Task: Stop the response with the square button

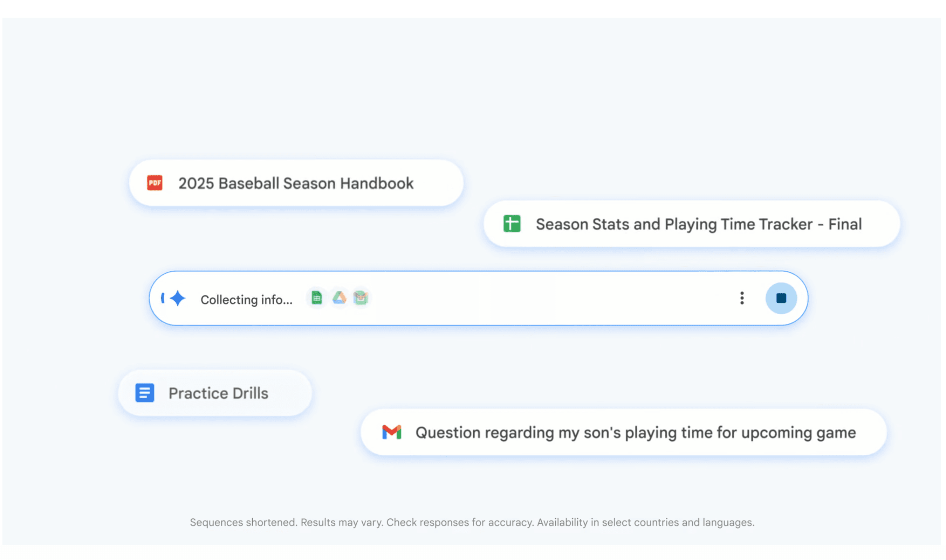Action: [781, 299]
